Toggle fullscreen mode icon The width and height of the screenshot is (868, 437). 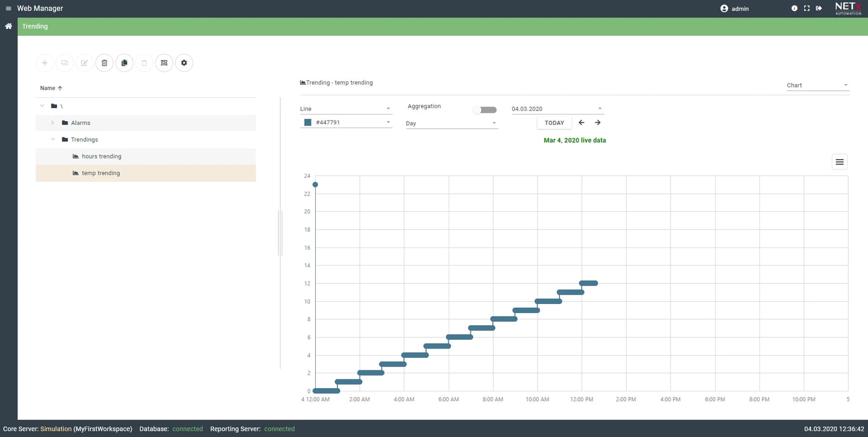coord(807,8)
